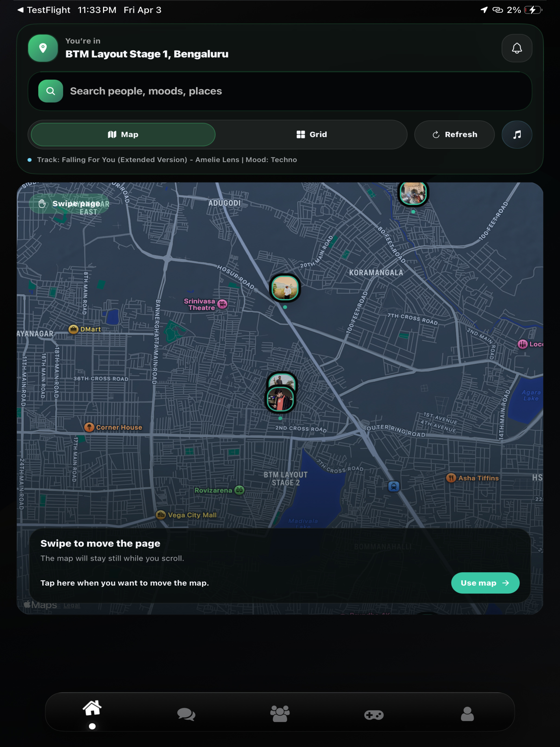Tap the personal hotspot link icon in status bar

pyautogui.click(x=498, y=10)
